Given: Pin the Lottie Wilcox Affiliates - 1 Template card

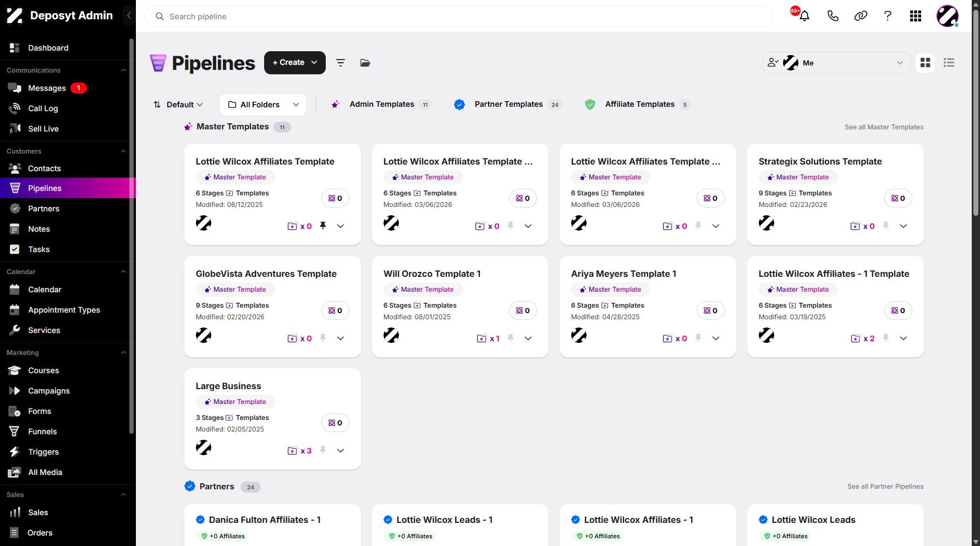Looking at the screenshot, I should click(x=886, y=338).
